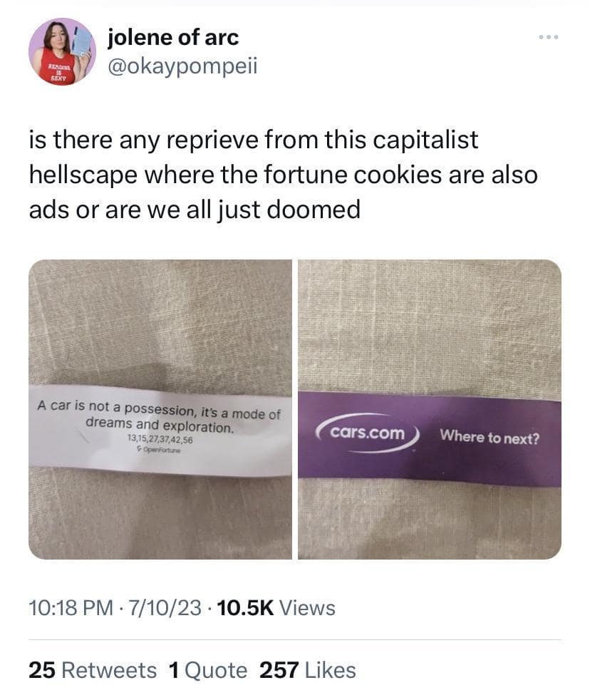Click the Where to next? slogan

point(489,436)
